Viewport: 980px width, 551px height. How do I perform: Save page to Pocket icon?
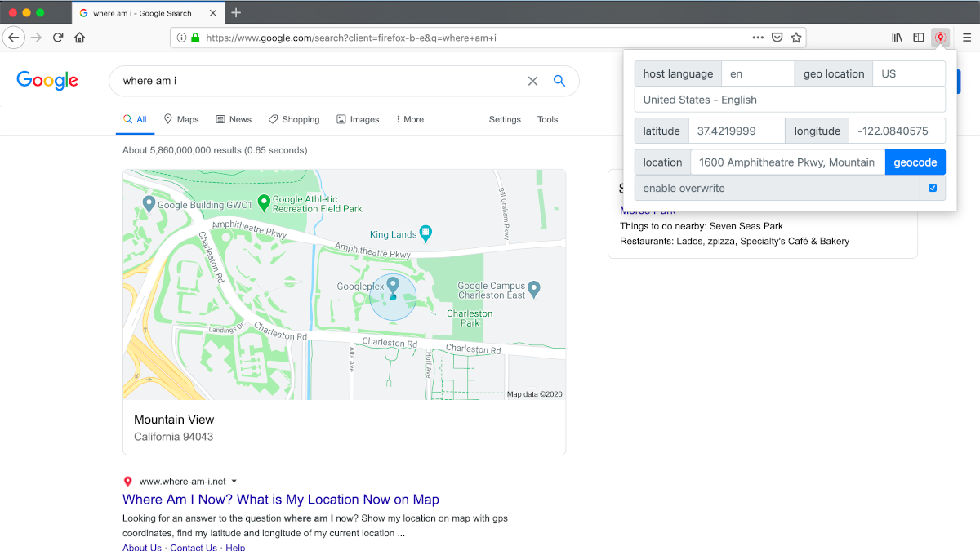click(777, 38)
